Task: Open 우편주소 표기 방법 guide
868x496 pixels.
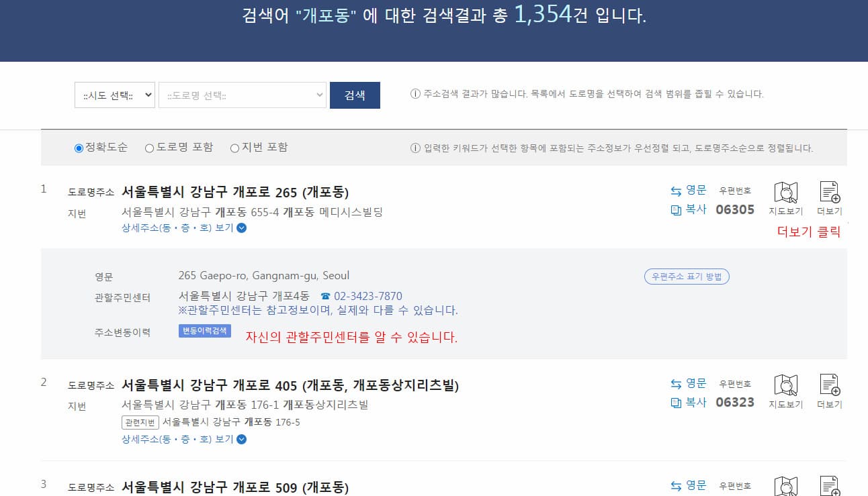Action: [x=687, y=276]
